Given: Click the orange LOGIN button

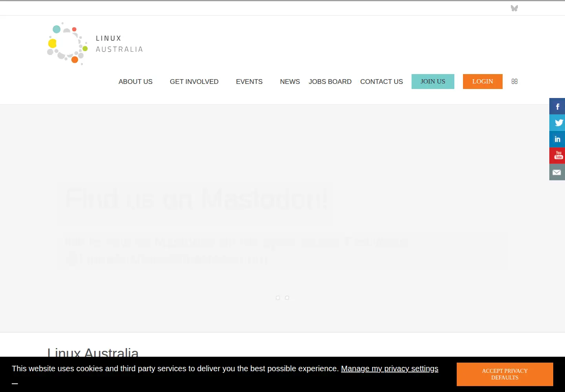Looking at the screenshot, I should 483,82.
